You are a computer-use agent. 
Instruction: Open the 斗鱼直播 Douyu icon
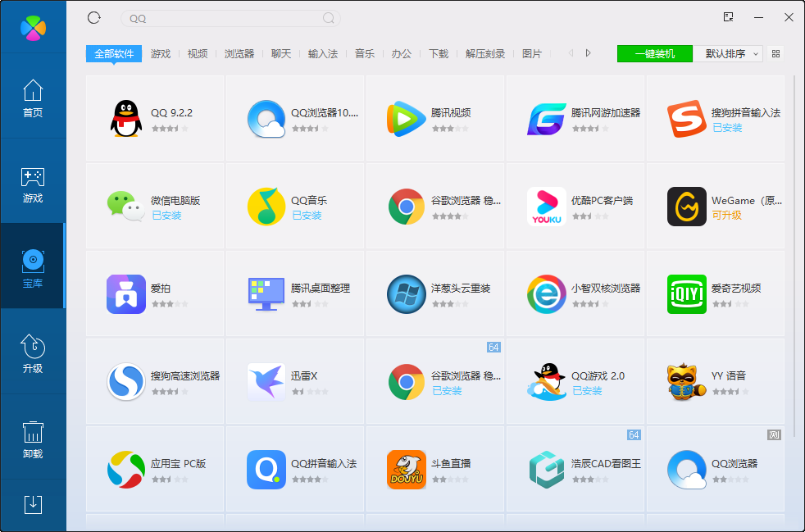pos(406,470)
